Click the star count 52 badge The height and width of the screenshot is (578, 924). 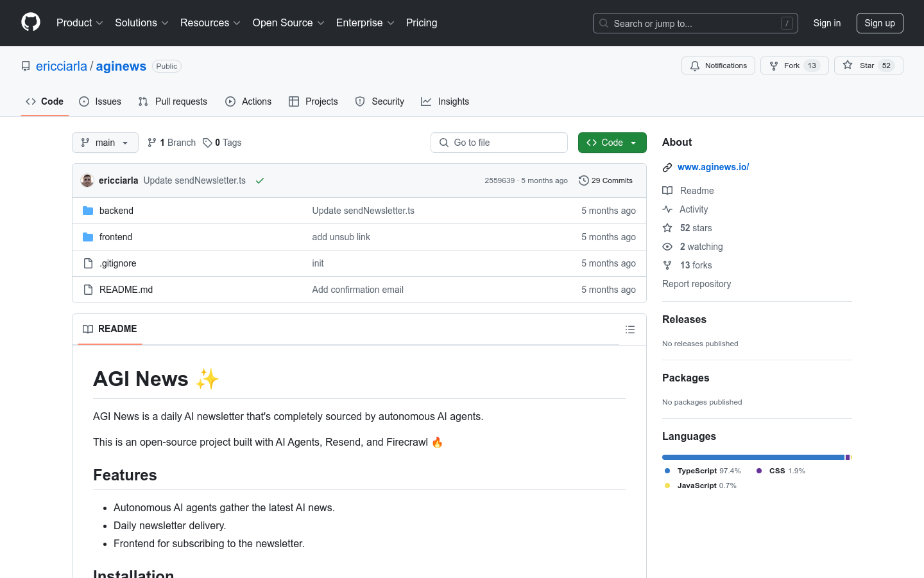pyautogui.click(x=886, y=66)
